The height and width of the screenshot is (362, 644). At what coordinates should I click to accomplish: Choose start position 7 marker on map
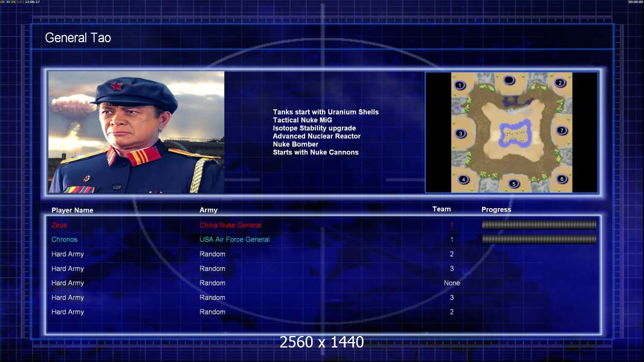tap(561, 131)
